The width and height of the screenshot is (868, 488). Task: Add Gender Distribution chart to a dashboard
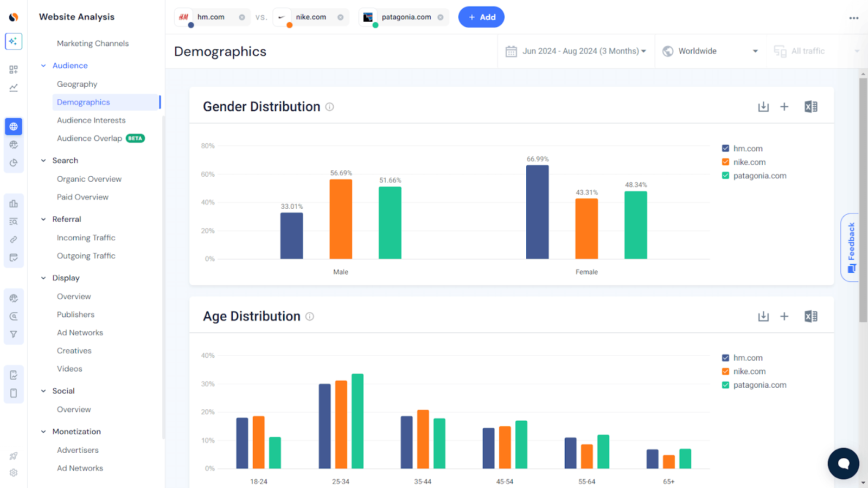[x=784, y=106]
